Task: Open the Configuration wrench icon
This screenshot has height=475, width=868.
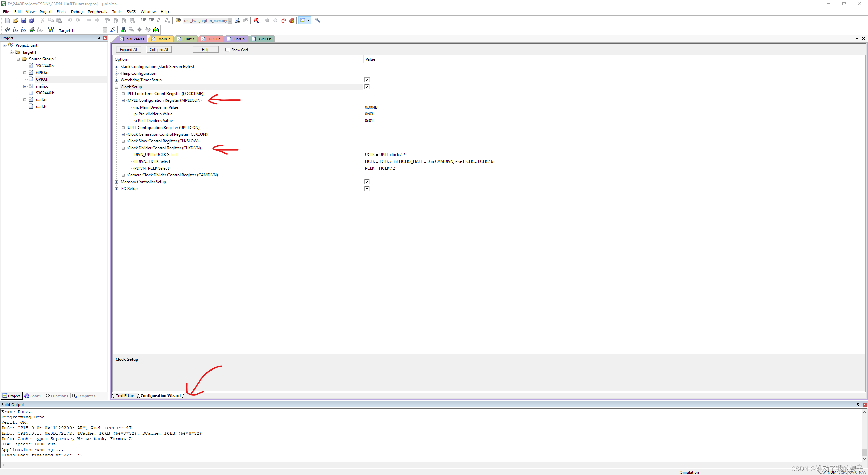Action: [318, 20]
